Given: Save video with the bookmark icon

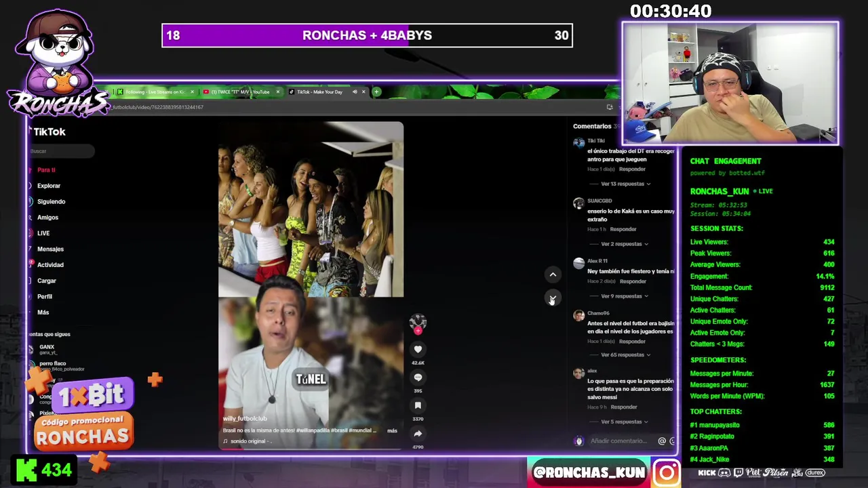Looking at the screenshot, I should [418, 405].
